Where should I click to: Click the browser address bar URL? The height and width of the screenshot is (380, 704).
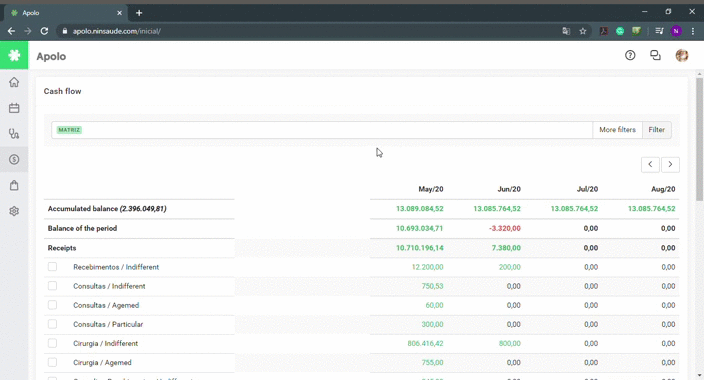[117, 31]
